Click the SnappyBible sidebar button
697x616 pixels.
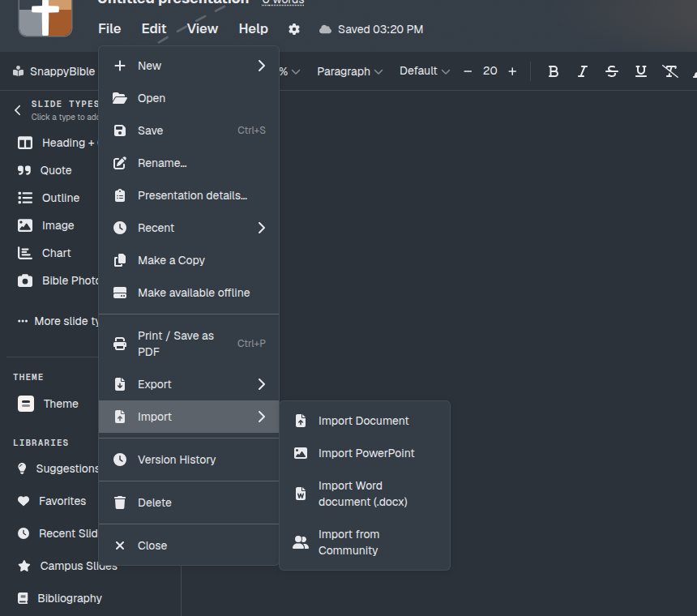(53, 71)
